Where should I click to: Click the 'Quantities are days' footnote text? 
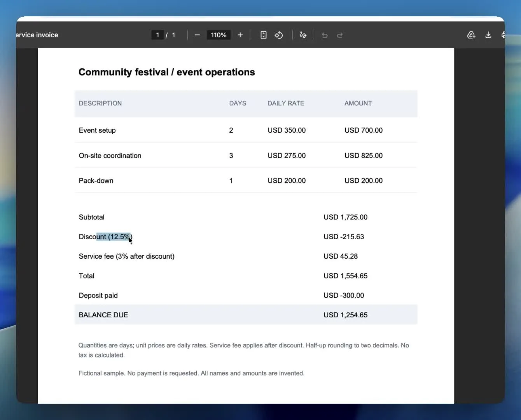point(244,350)
